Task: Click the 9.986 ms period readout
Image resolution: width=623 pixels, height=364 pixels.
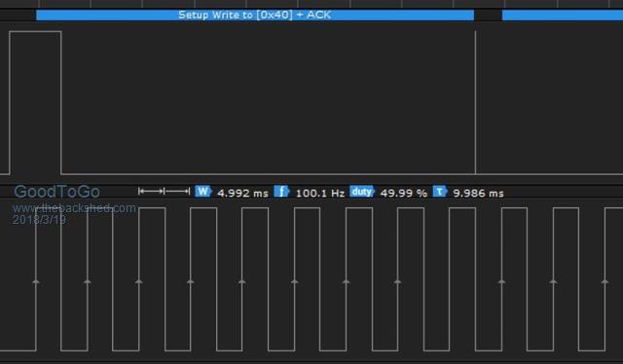Action: point(478,194)
